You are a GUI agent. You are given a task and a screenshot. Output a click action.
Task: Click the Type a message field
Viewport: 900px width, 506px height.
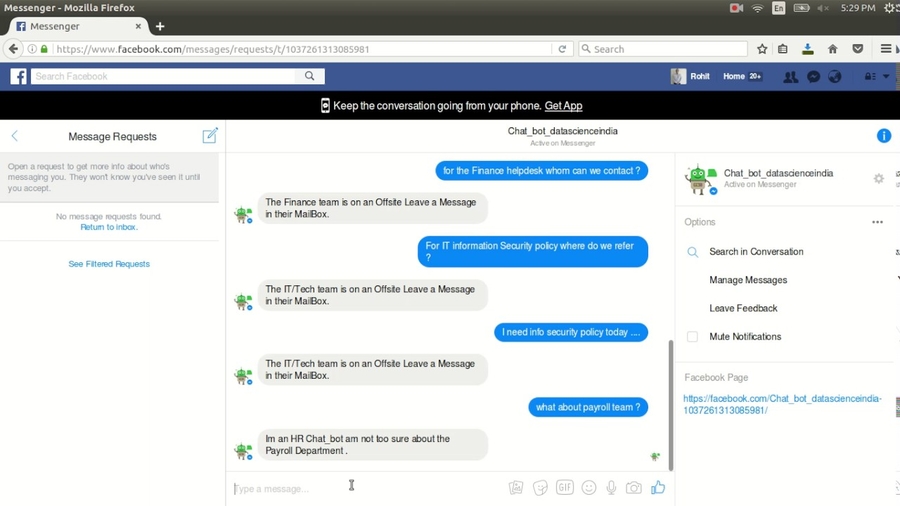[x=367, y=489]
